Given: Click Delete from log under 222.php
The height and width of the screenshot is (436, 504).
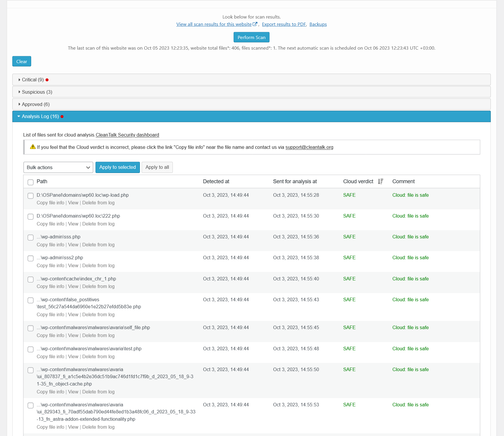Looking at the screenshot, I should 98,224.
